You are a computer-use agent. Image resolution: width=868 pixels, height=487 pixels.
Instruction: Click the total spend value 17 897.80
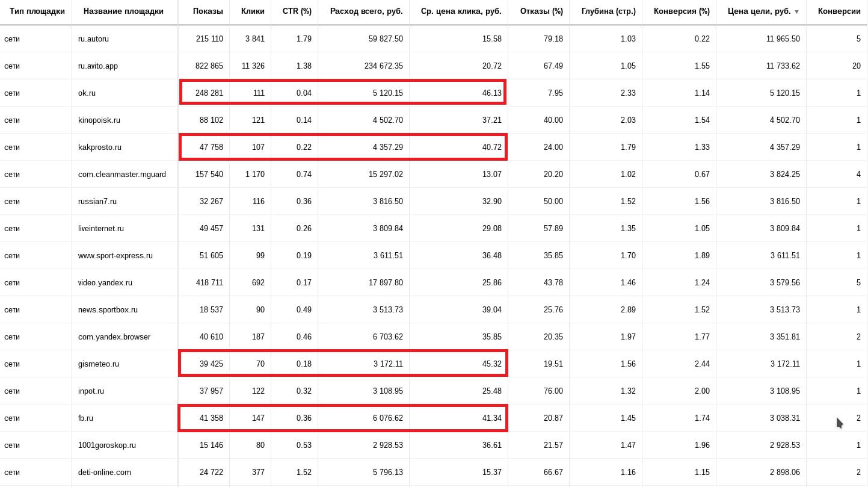click(x=386, y=282)
